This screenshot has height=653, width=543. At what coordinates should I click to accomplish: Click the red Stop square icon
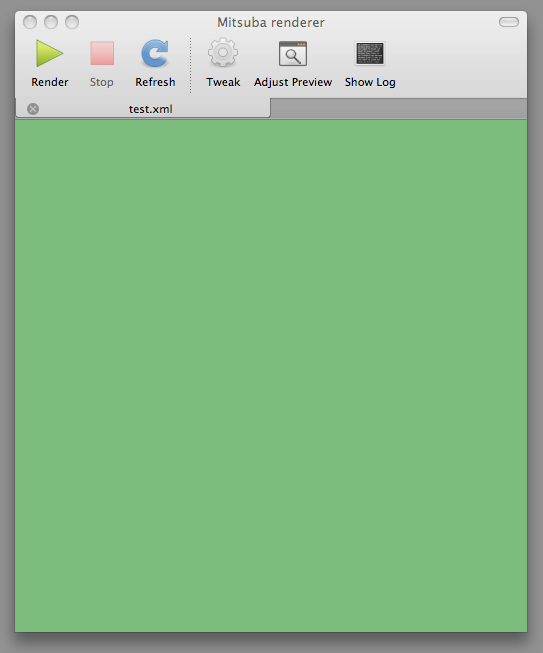102,53
